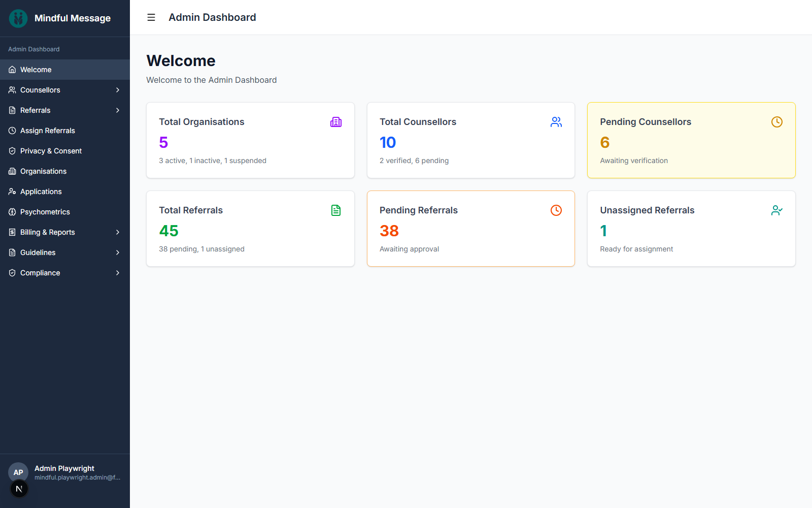Click the clock icon on Pending Counsellors card
812x508 pixels.
pyautogui.click(x=777, y=122)
